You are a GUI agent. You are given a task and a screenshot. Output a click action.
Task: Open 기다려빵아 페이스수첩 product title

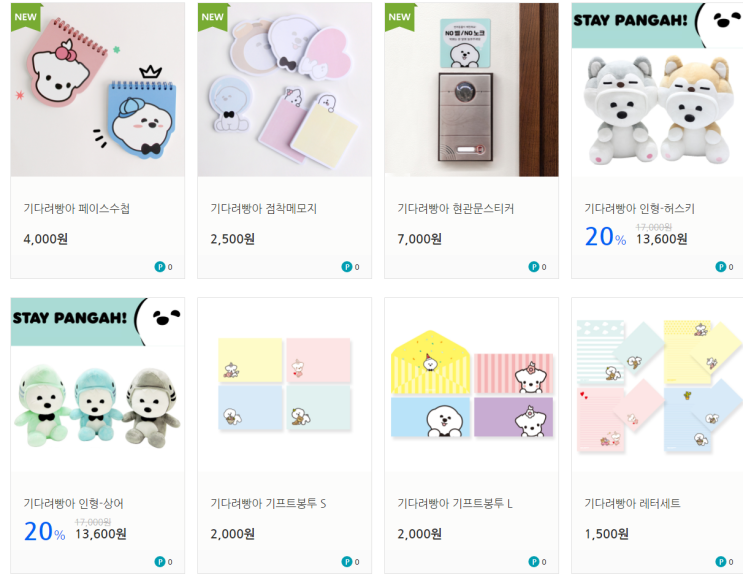click(x=77, y=208)
